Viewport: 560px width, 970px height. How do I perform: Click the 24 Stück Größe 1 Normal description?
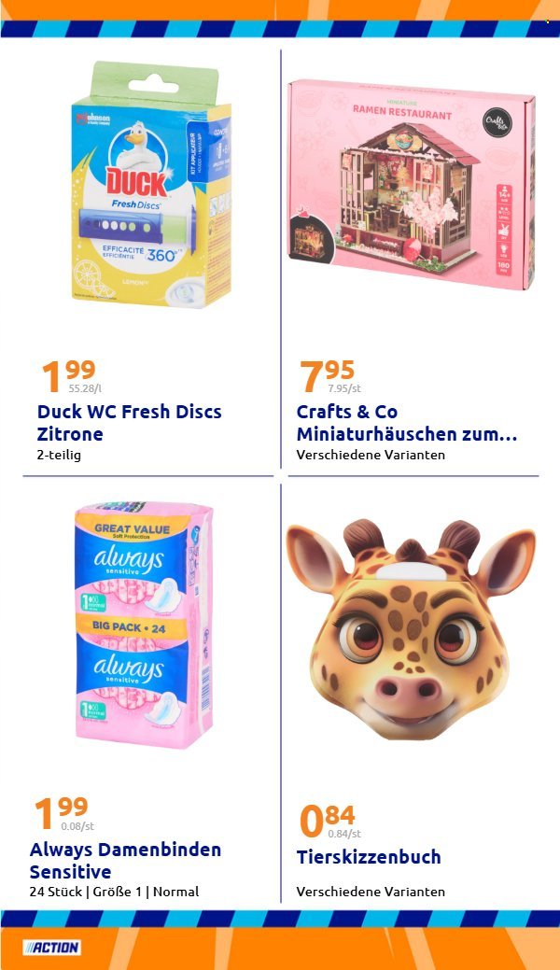coord(114,892)
